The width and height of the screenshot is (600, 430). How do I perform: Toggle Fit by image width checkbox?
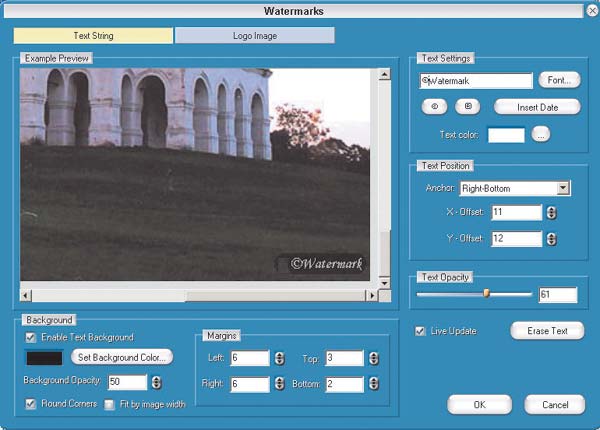(109, 404)
